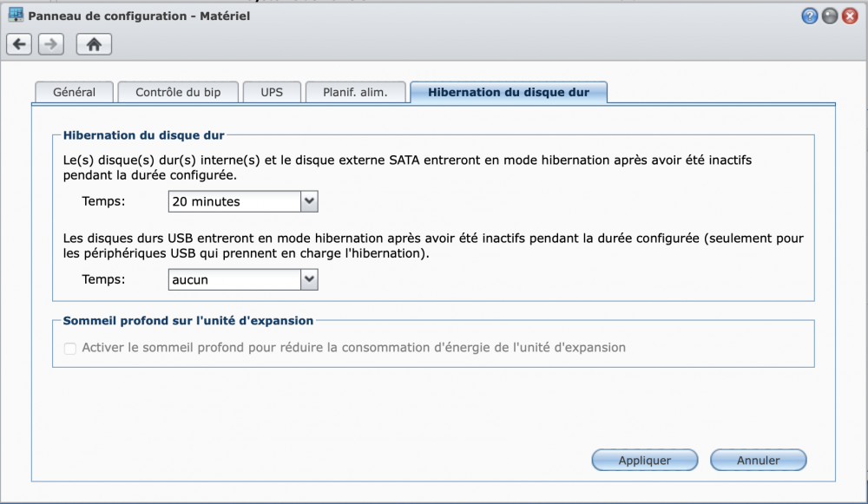Expand the internal disk Temps dropdown arrow

click(x=310, y=201)
